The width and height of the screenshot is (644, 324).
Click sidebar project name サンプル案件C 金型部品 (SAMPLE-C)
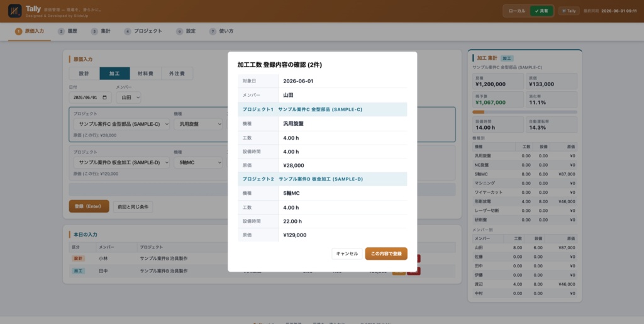click(x=508, y=67)
